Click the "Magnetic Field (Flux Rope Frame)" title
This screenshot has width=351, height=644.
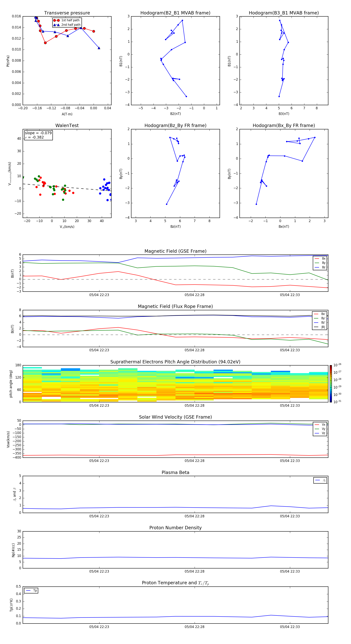point(175,307)
